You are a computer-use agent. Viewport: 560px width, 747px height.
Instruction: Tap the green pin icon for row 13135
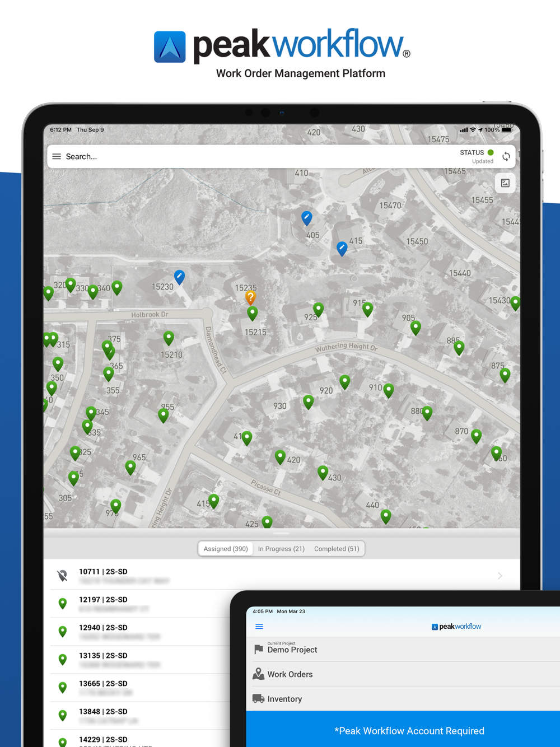point(63,659)
